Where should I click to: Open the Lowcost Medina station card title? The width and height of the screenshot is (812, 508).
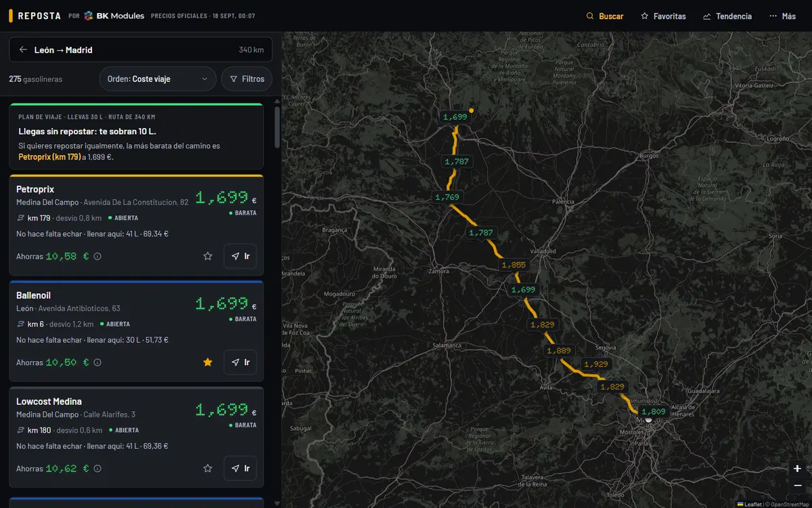pyautogui.click(x=49, y=402)
